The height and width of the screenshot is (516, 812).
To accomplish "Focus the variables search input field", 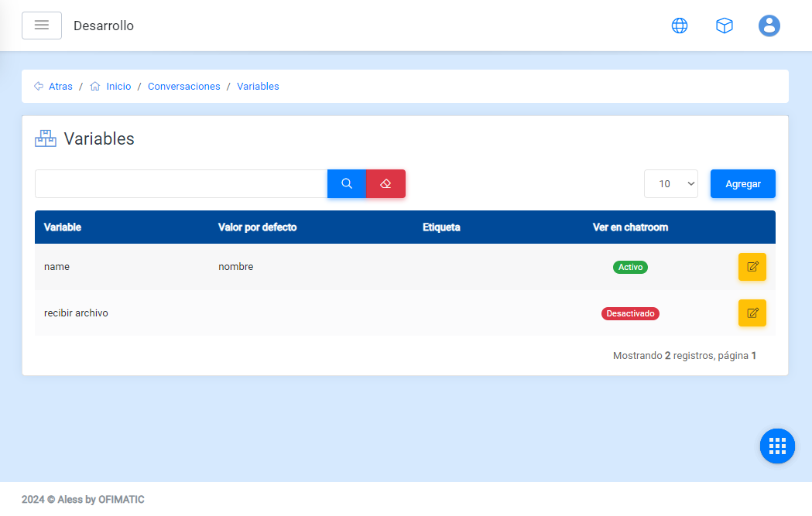I will pos(181,184).
